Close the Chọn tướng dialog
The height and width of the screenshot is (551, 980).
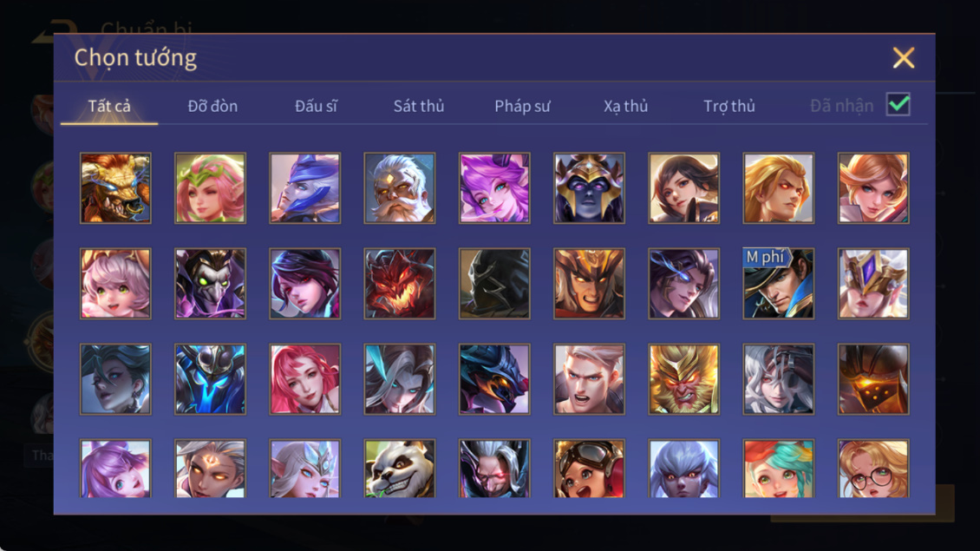[x=903, y=58]
